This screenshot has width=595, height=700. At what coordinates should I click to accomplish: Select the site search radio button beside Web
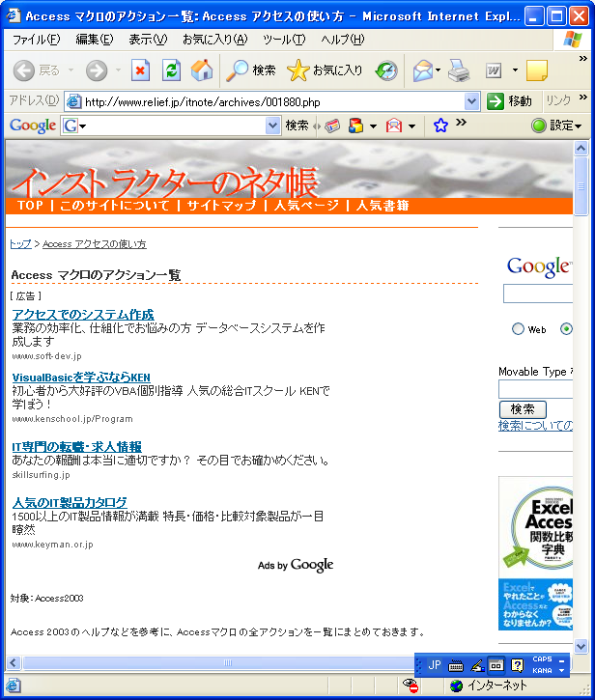tap(566, 329)
